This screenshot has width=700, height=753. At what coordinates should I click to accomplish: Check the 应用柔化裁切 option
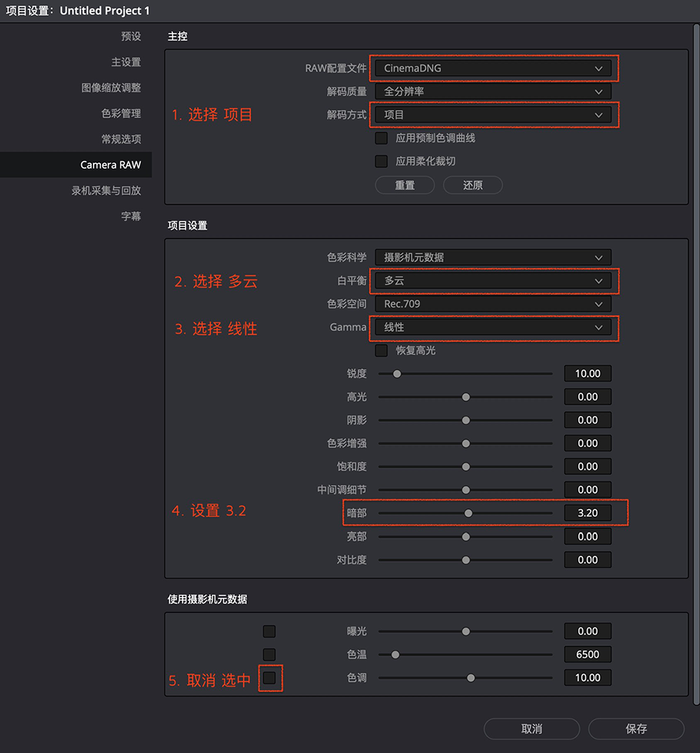click(381, 161)
